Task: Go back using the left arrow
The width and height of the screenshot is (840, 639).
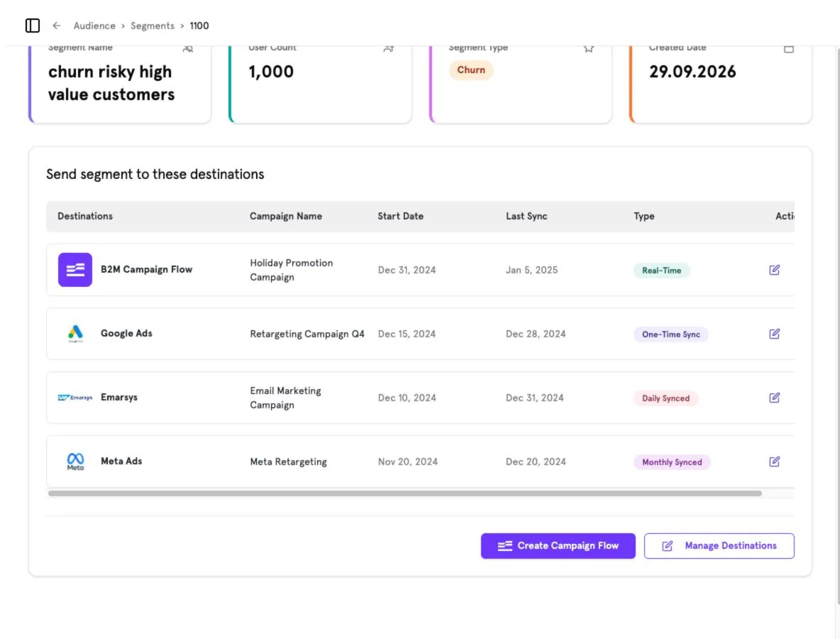Action: point(56,25)
